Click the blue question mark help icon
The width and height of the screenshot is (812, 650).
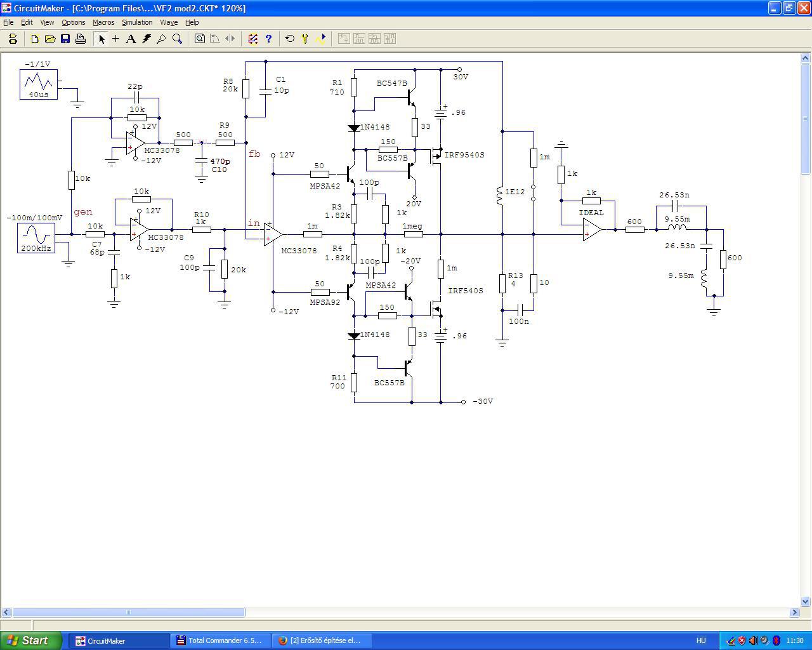268,39
